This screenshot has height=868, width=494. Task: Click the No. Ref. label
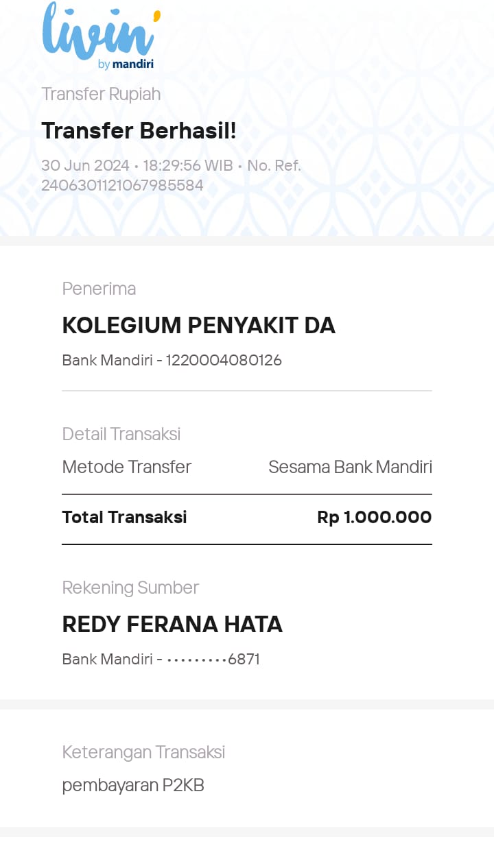[x=274, y=166]
